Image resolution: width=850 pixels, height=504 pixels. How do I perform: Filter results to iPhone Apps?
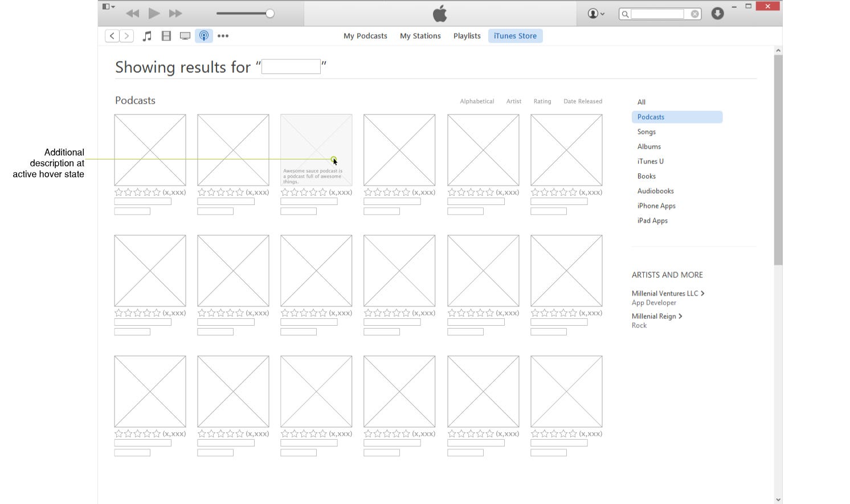coord(656,206)
